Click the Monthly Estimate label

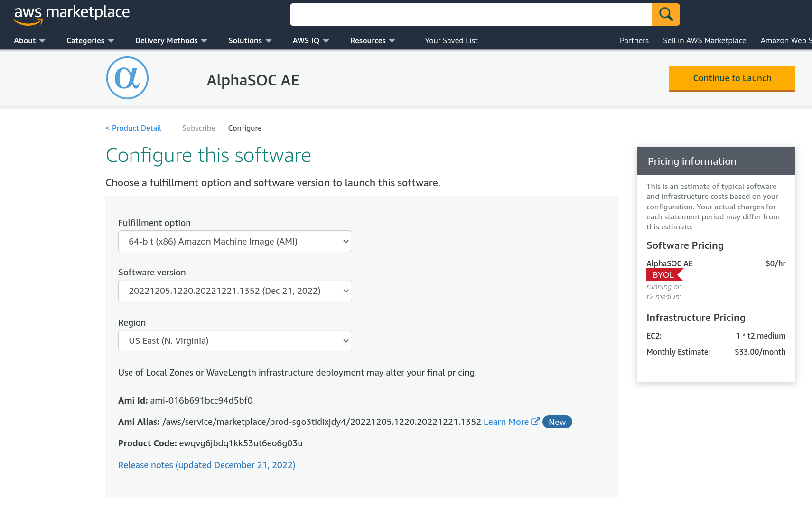click(x=678, y=352)
